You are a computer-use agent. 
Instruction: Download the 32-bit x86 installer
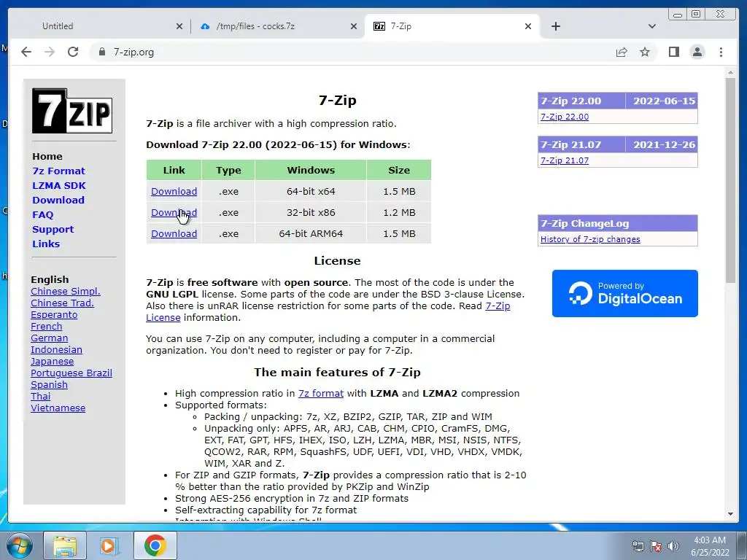pos(174,212)
